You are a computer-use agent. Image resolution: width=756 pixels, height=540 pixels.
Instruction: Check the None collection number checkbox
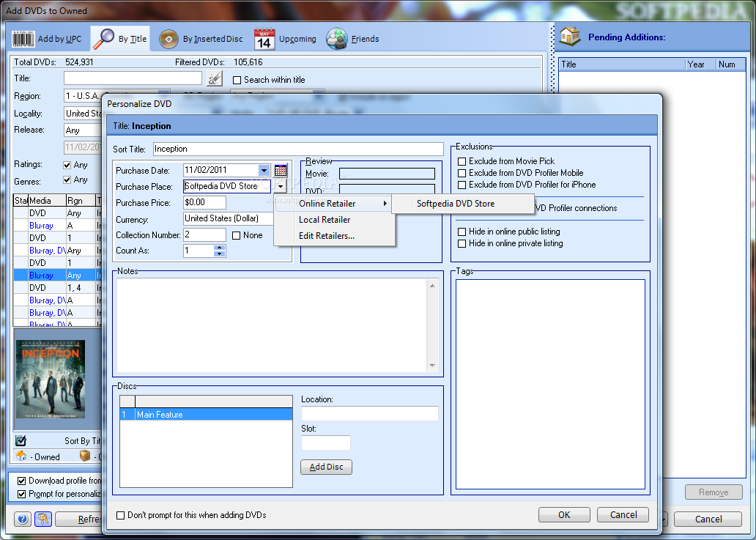[x=236, y=235]
